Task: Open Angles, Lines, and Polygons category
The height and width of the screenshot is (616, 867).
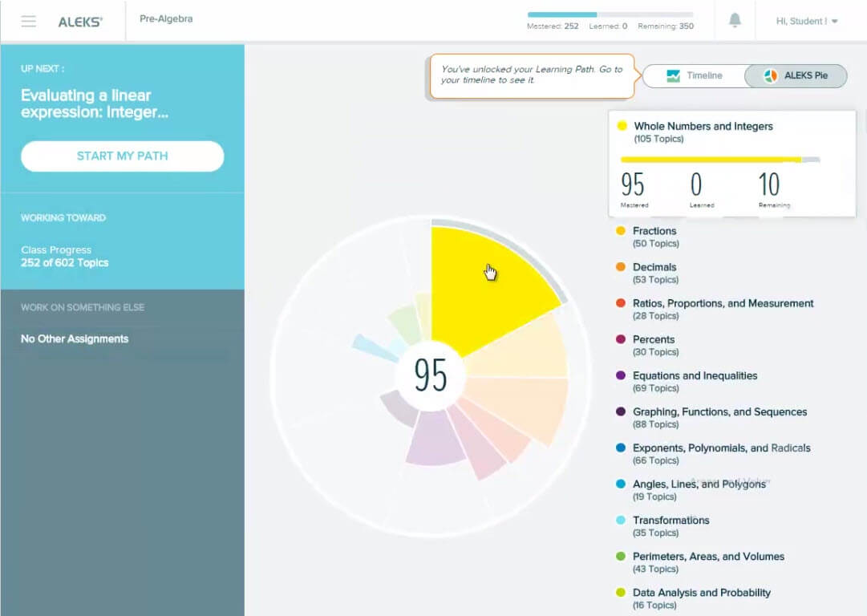Action: tap(699, 490)
